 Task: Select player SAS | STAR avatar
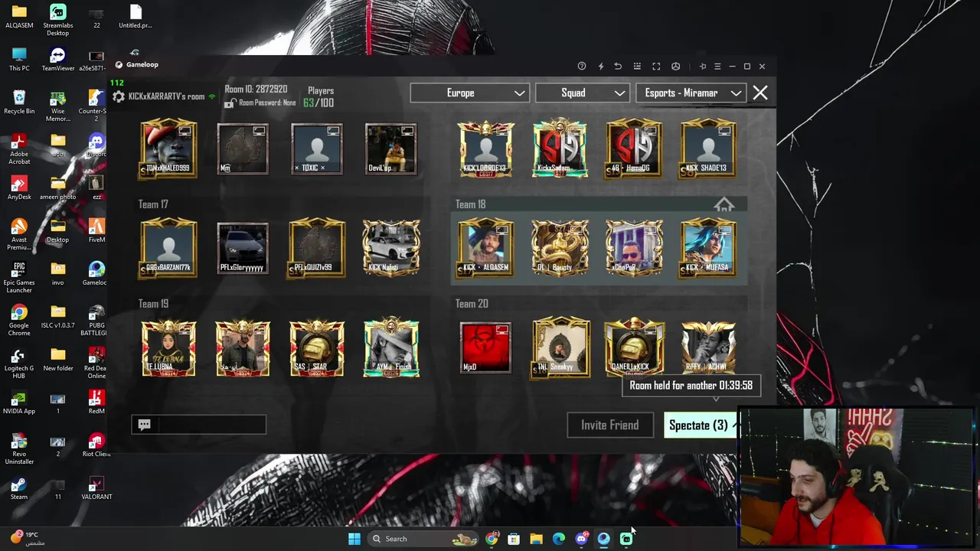(x=317, y=347)
